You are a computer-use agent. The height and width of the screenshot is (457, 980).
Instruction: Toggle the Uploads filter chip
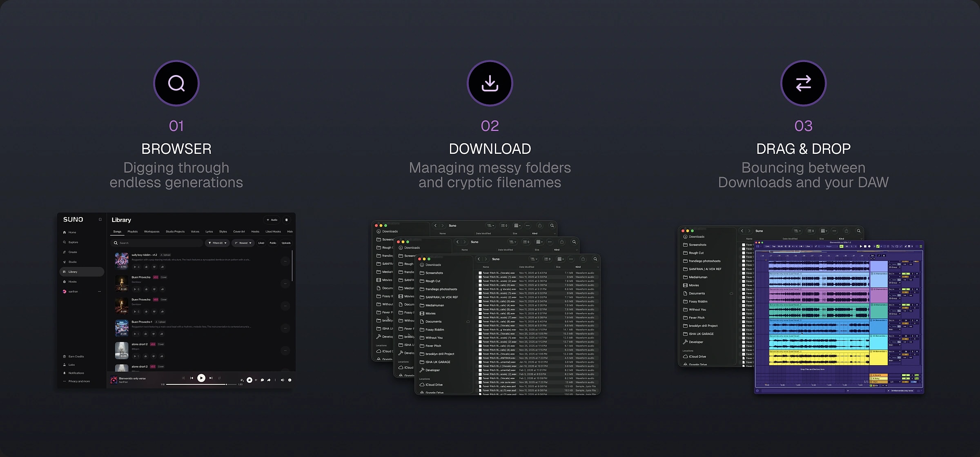[286, 243]
